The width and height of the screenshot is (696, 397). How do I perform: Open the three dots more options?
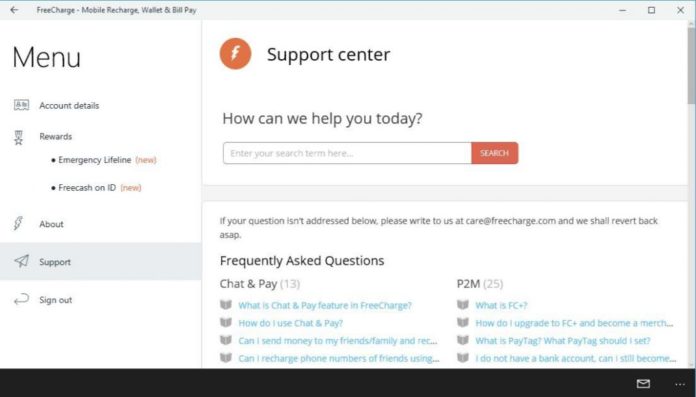click(680, 384)
